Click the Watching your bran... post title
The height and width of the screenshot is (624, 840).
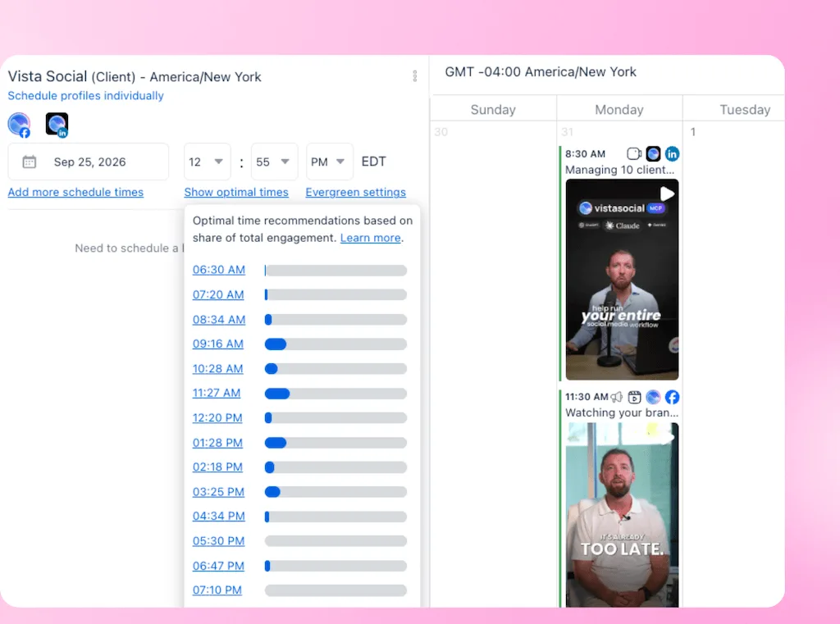[x=622, y=412]
